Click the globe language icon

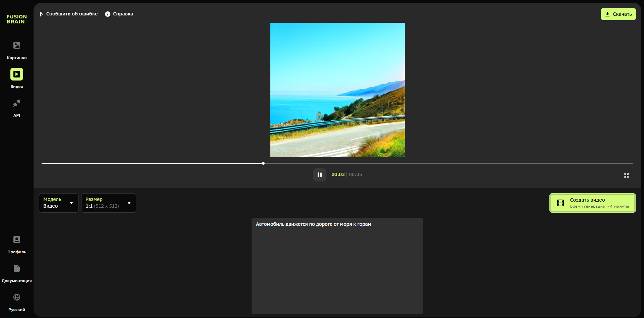17,297
